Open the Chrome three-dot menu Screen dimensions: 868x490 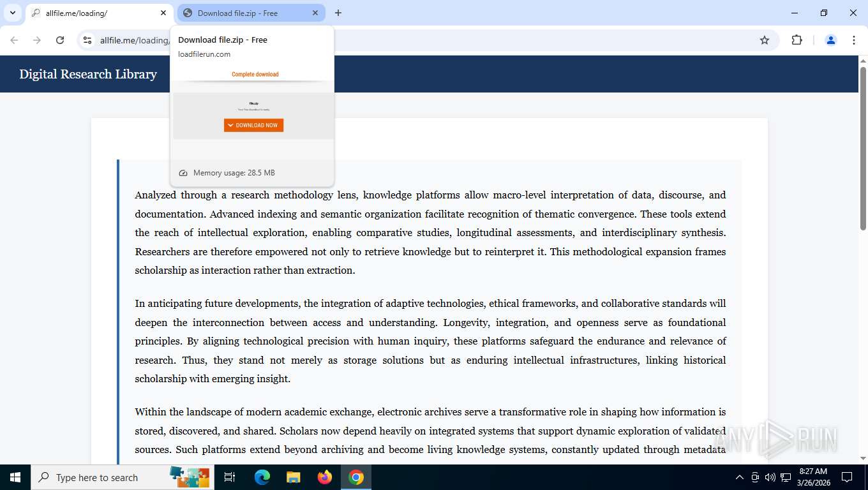(854, 40)
